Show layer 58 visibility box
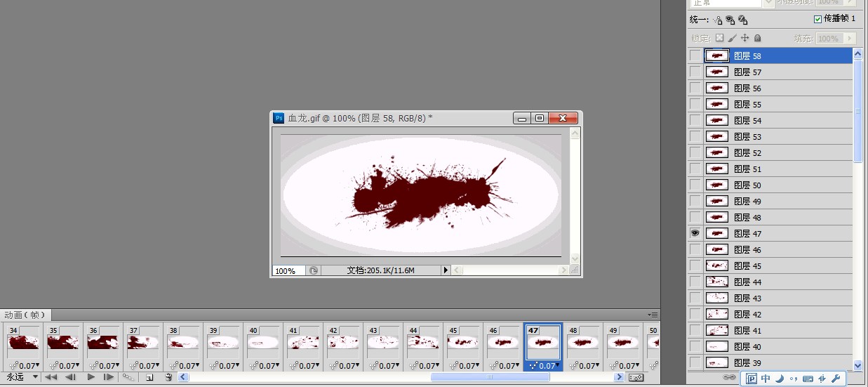This screenshot has height=387, width=868. point(695,55)
